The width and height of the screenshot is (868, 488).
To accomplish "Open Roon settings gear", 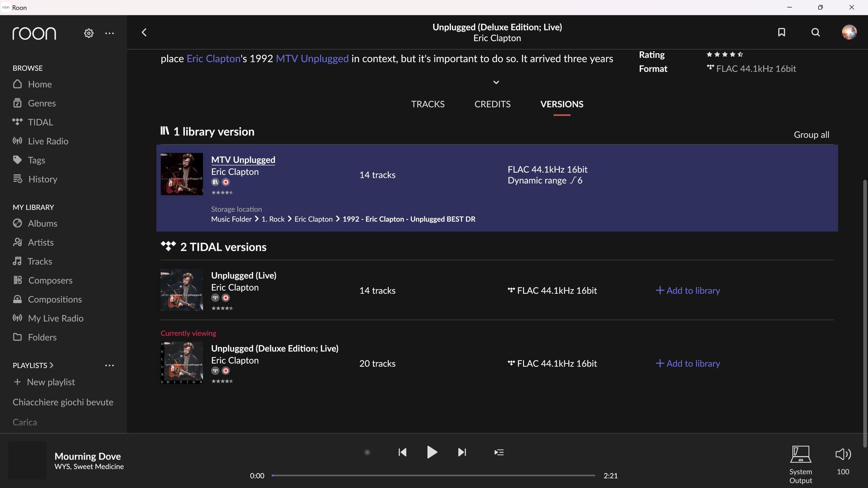I will pyautogui.click(x=89, y=33).
